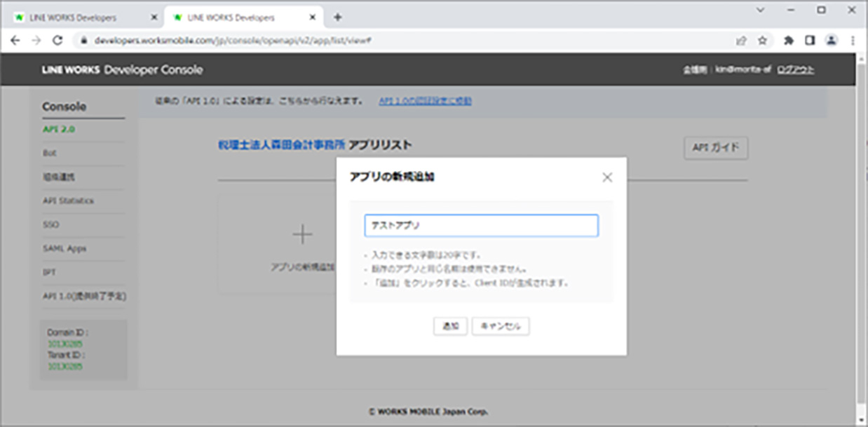Click the browser back arrow

[15, 41]
